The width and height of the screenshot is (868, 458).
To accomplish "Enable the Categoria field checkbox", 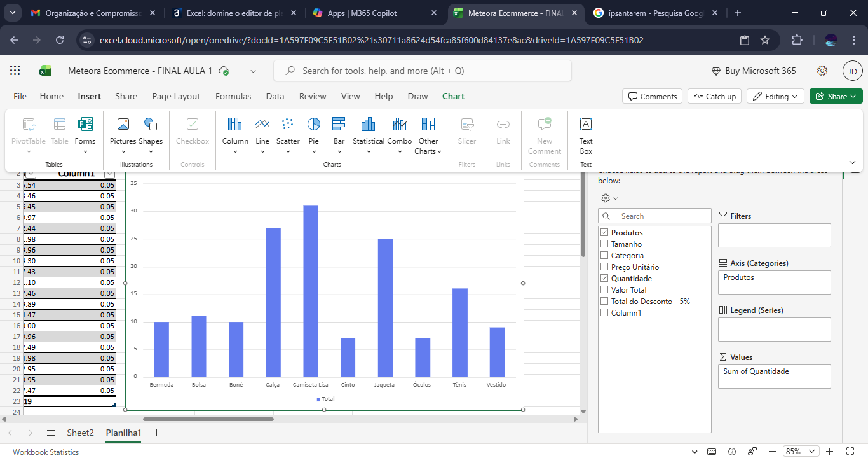I will 604,256.
